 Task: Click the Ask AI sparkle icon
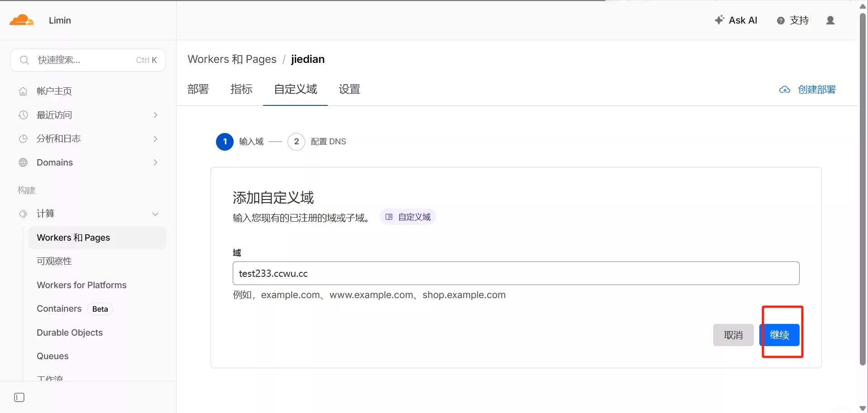click(719, 20)
